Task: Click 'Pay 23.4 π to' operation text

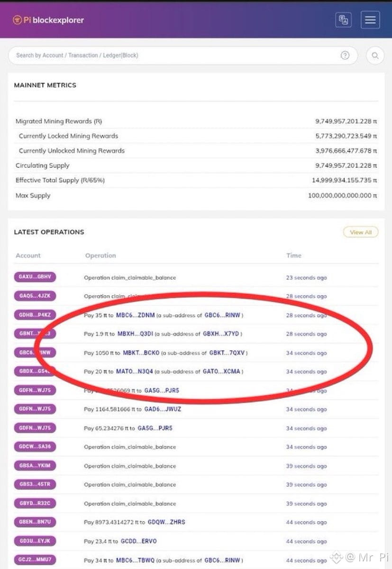Action: pos(101,541)
